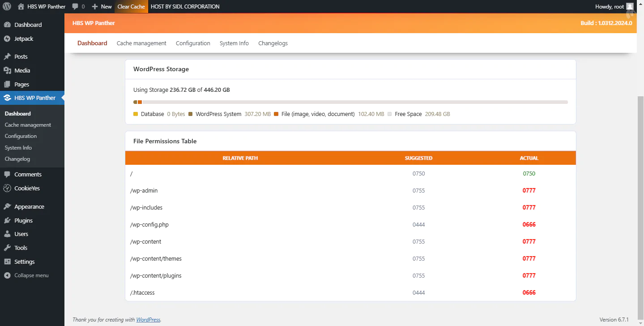The height and width of the screenshot is (326, 644).
Task: Click the orange File legend swatch
Action: [277, 114]
